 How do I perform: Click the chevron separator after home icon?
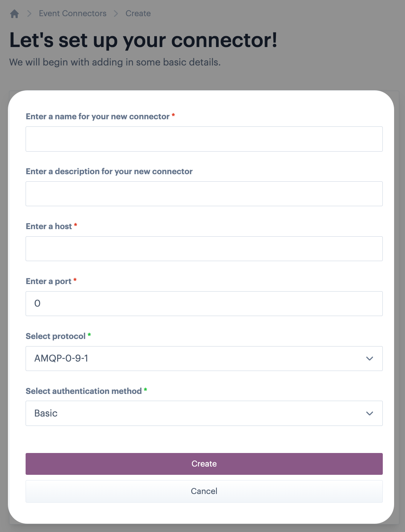[x=29, y=14]
